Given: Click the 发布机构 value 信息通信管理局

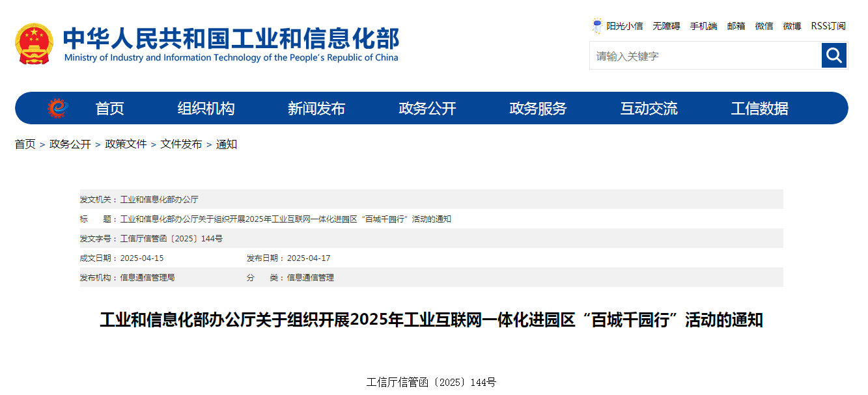Looking at the screenshot, I should 148,278.
